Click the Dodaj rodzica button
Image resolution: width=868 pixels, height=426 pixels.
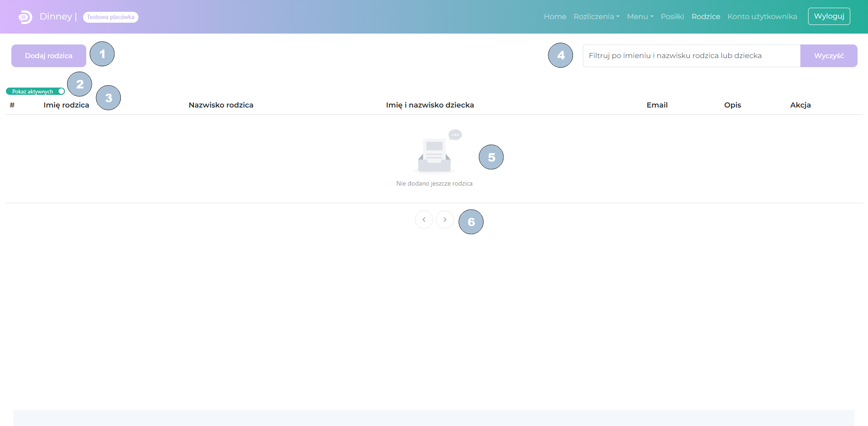[x=49, y=56]
